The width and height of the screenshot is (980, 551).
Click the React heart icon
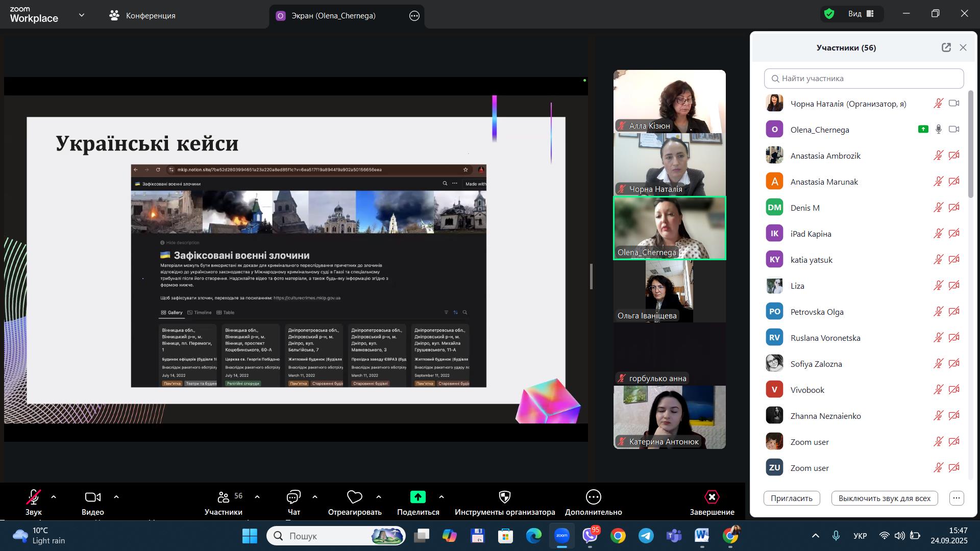pos(354,497)
